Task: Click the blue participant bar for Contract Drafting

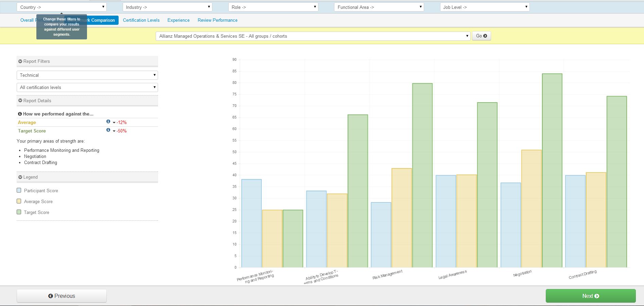Action: [x=575, y=221]
